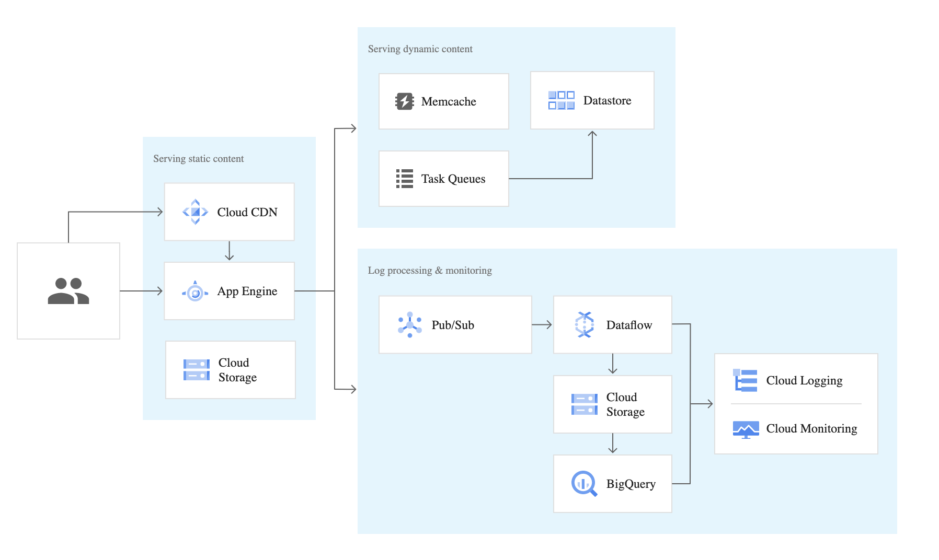Click the 'Log processing & monitoring' heading
939x560 pixels.
pos(430,271)
